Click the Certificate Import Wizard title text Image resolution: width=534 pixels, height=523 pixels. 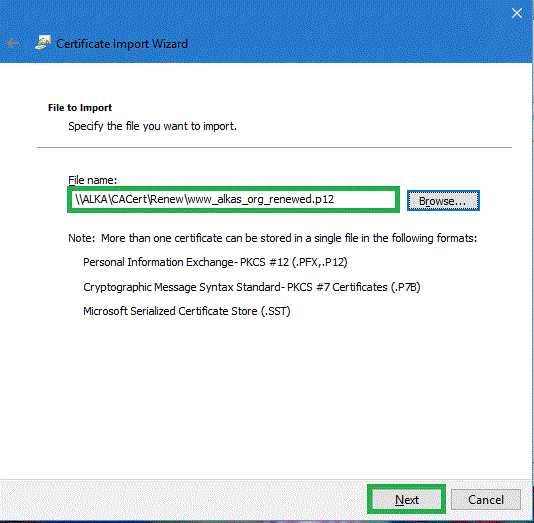[122, 44]
